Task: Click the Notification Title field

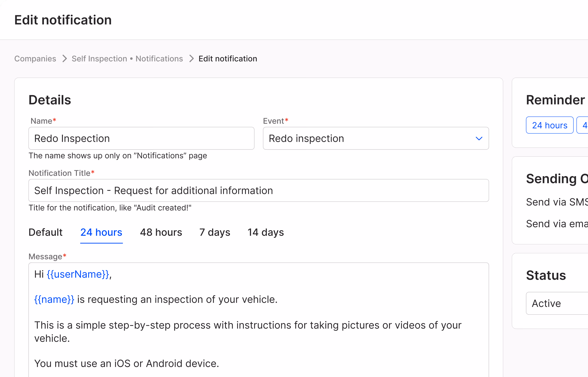Action: [x=258, y=190]
